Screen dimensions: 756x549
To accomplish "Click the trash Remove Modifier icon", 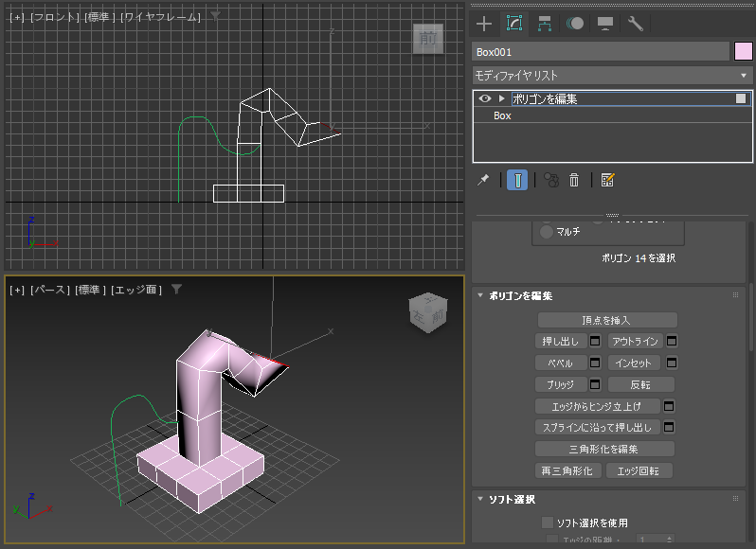I will [574, 180].
